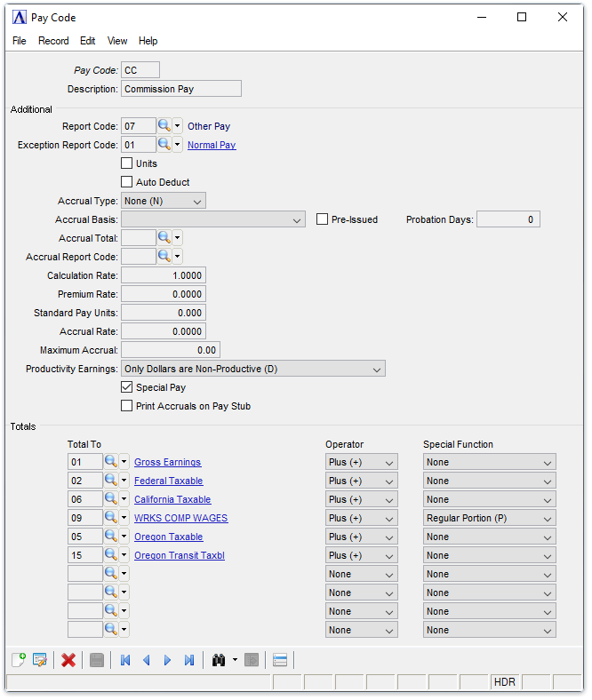Open the WRKS COMP WAGES link
This screenshot has width=592, height=700.
pyautogui.click(x=181, y=518)
